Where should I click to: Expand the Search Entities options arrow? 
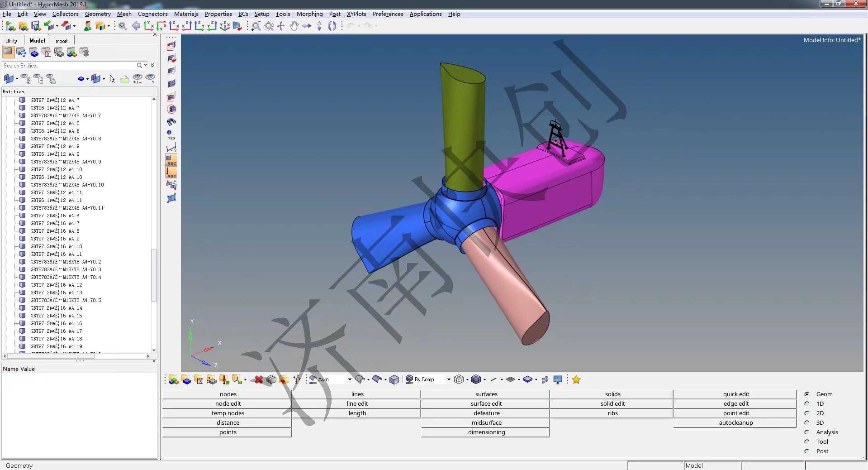[x=146, y=65]
